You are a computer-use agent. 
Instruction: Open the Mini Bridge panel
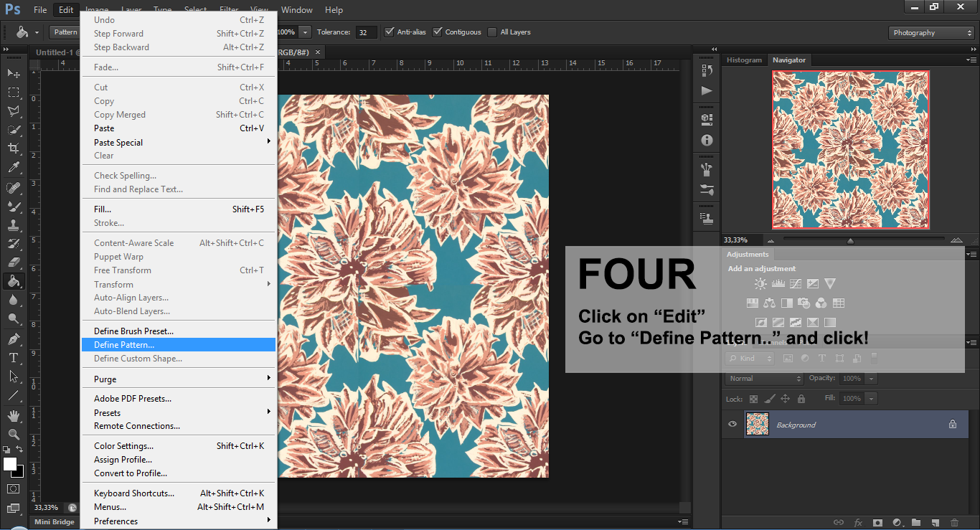pyautogui.click(x=55, y=521)
